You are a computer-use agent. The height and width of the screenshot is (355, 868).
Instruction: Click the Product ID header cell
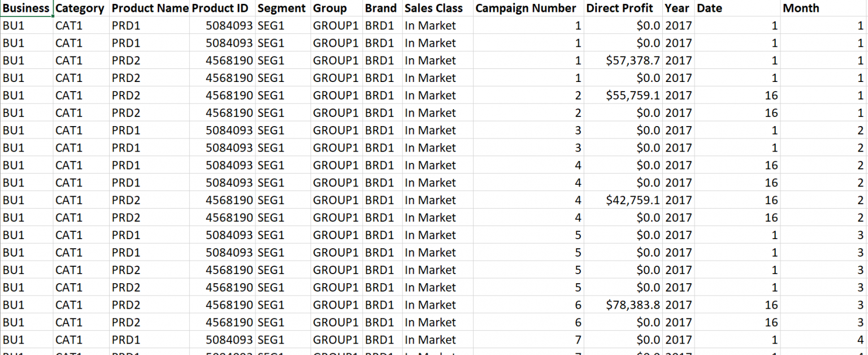point(222,8)
